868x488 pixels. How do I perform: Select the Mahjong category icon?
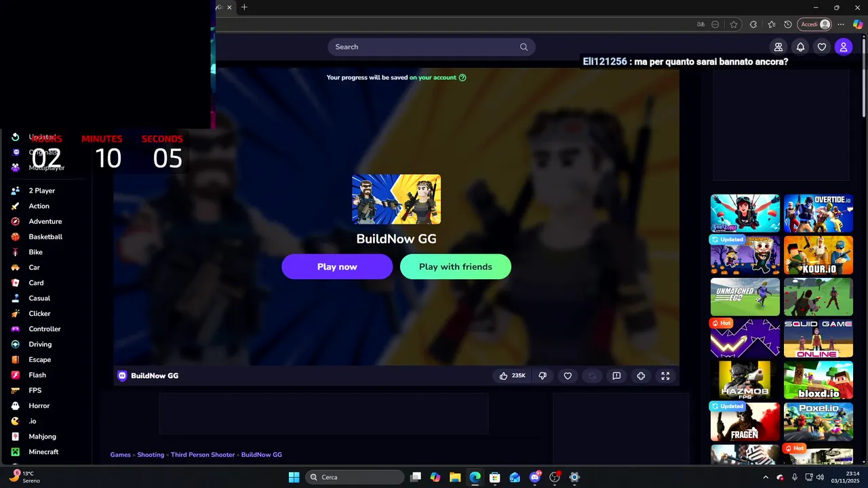tap(15, 436)
